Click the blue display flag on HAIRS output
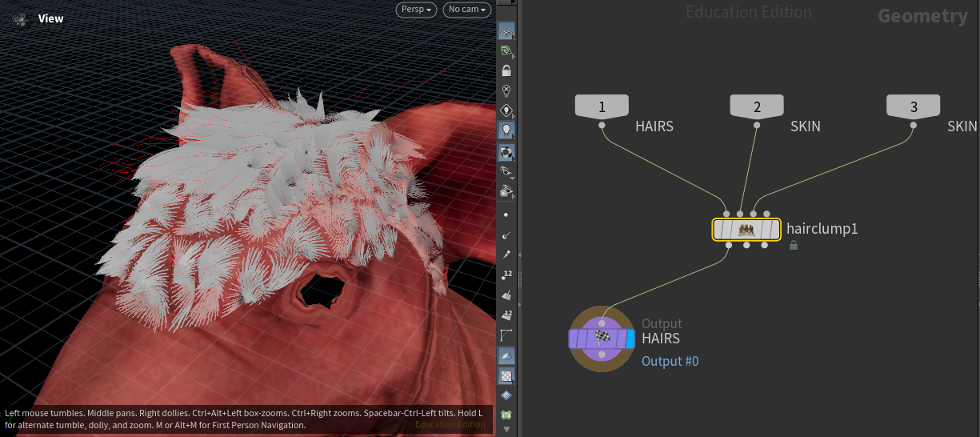The image size is (980, 437). click(630, 339)
